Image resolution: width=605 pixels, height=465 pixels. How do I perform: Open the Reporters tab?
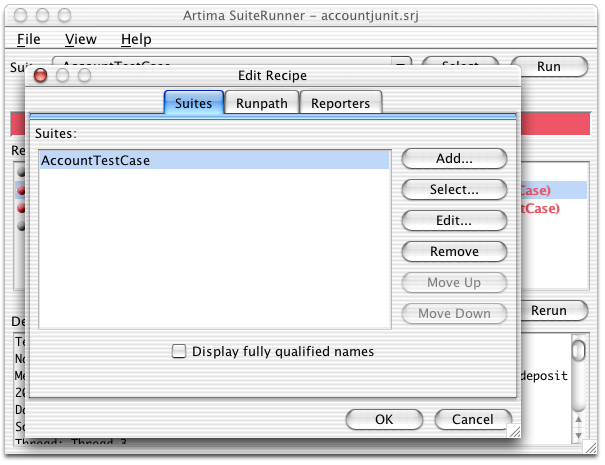coord(340,103)
